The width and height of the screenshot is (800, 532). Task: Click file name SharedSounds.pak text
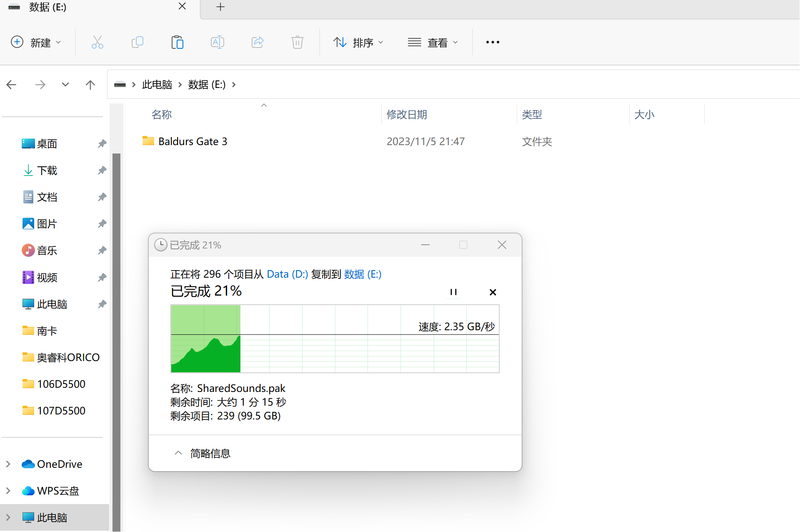click(x=241, y=389)
